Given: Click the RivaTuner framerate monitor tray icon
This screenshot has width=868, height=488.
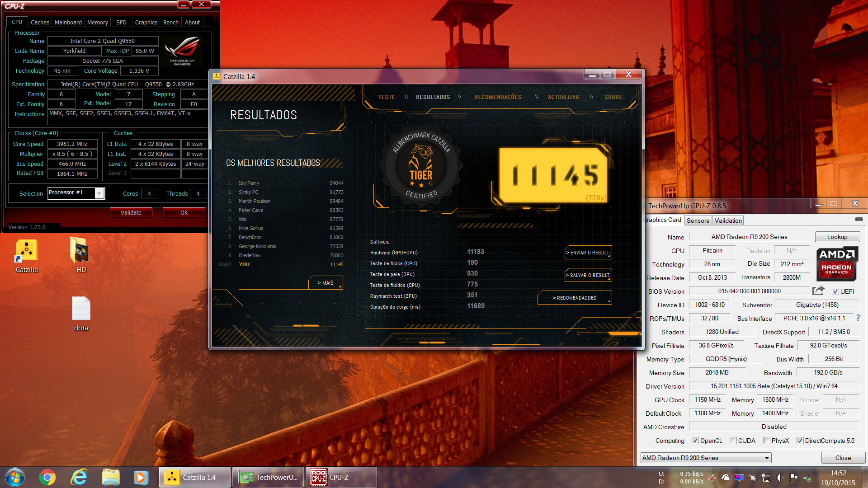Looking at the screenshot, I should point(739,477).
